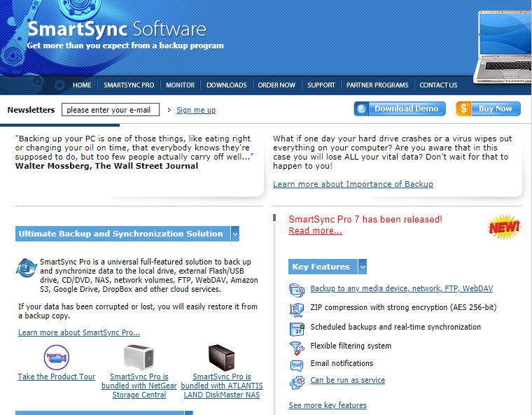Open the DOWNLOADS section
Screen dimensions: 532x415
pyautogui.click(x=227, y=85)
